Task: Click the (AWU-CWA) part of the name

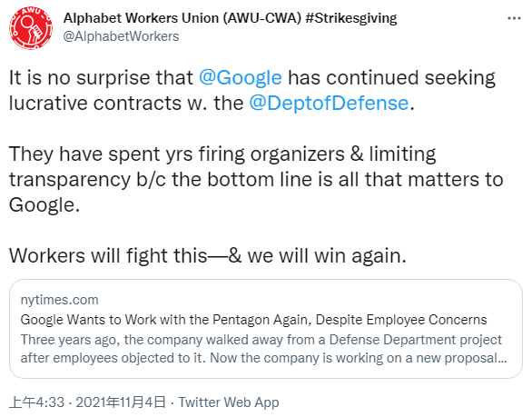Action: tap(262, 18)
